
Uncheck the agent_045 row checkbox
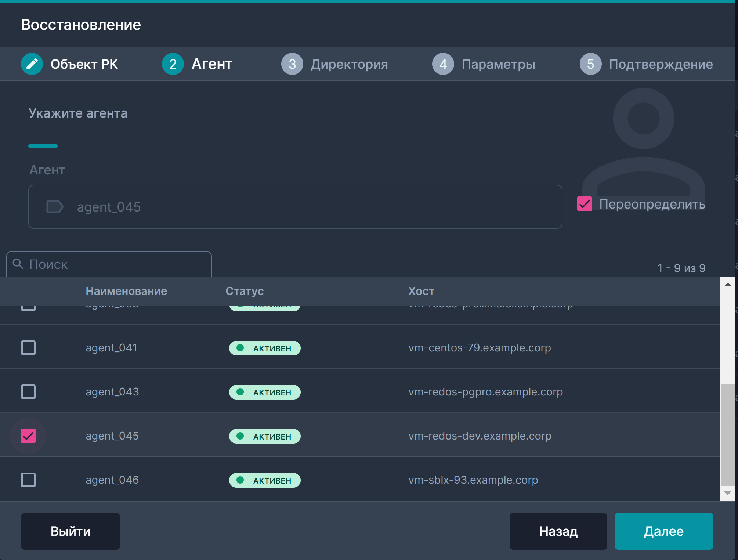(28, 436)
